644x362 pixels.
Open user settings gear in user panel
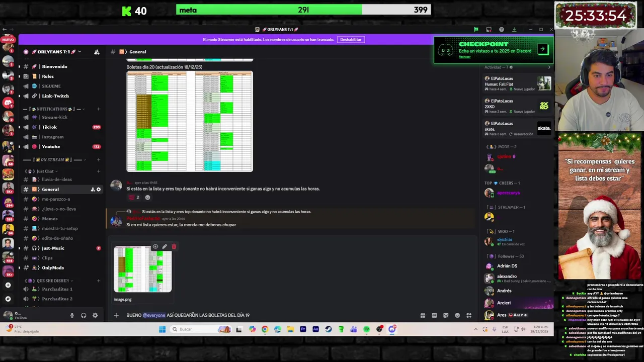coord(95,316)
